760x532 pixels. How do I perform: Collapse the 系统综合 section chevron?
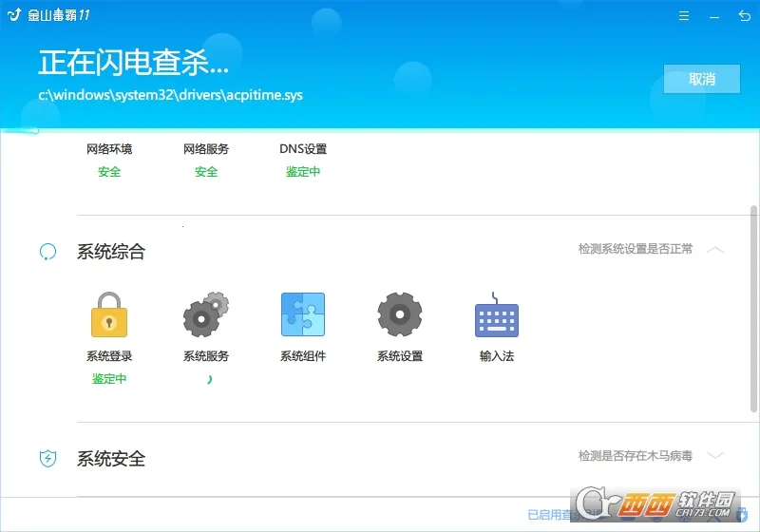click(x=715, y=250)
